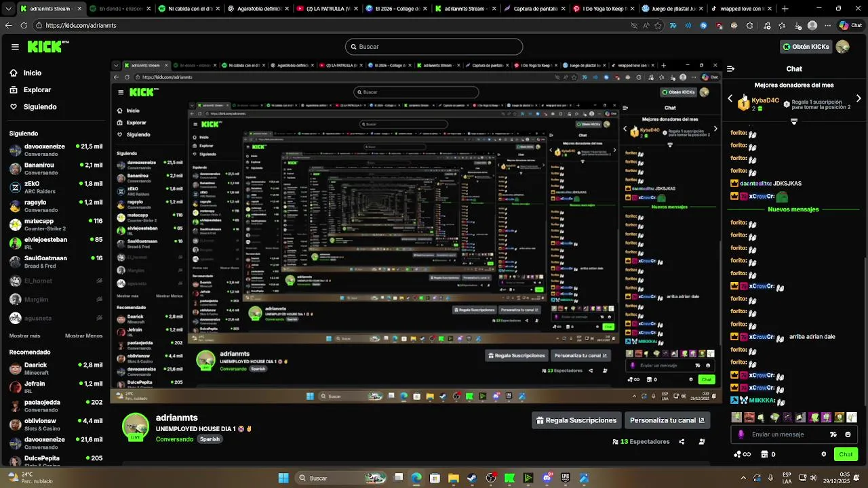Open SaulGoatmaan channel

coord(56,262)
